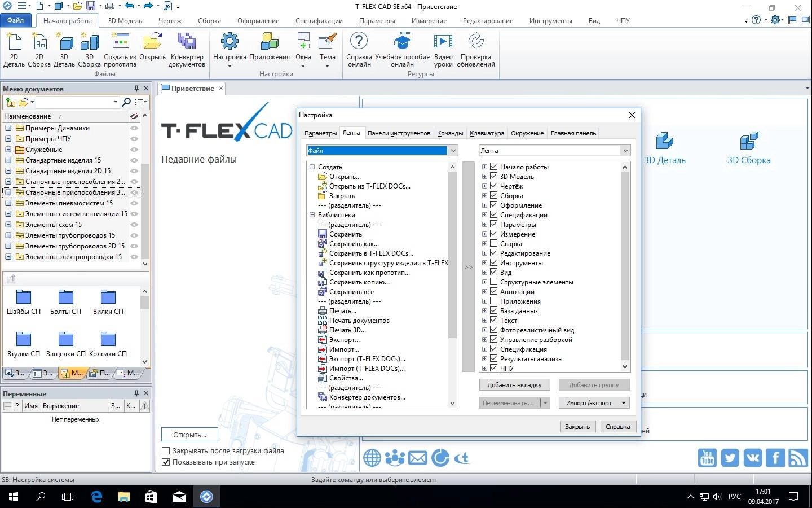Click search magnifier in Меню документов
This screenshot has width=812, height=508.
126,102
